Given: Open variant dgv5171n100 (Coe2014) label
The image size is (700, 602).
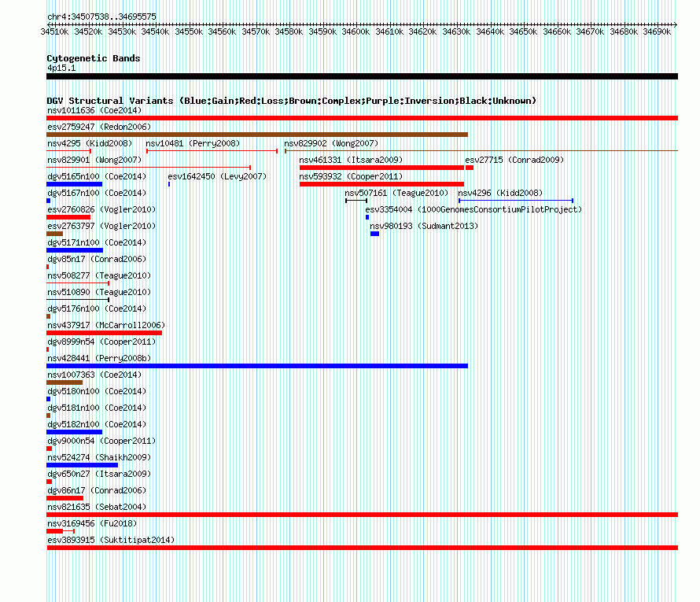Looking at the screenshot, I should tap(97, 242).
